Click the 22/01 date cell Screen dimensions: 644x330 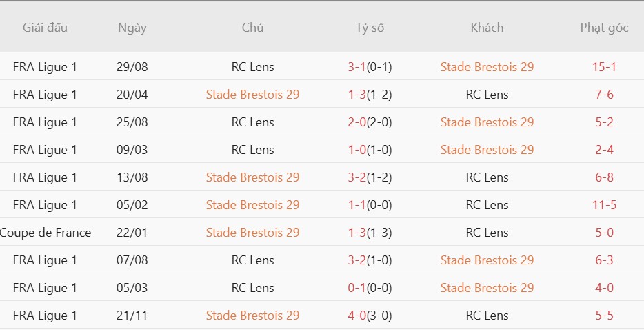click(132, 233)
